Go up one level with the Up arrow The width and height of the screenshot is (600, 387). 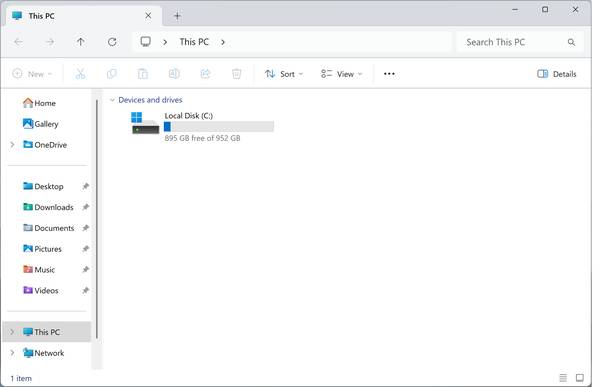coord(80,42)
